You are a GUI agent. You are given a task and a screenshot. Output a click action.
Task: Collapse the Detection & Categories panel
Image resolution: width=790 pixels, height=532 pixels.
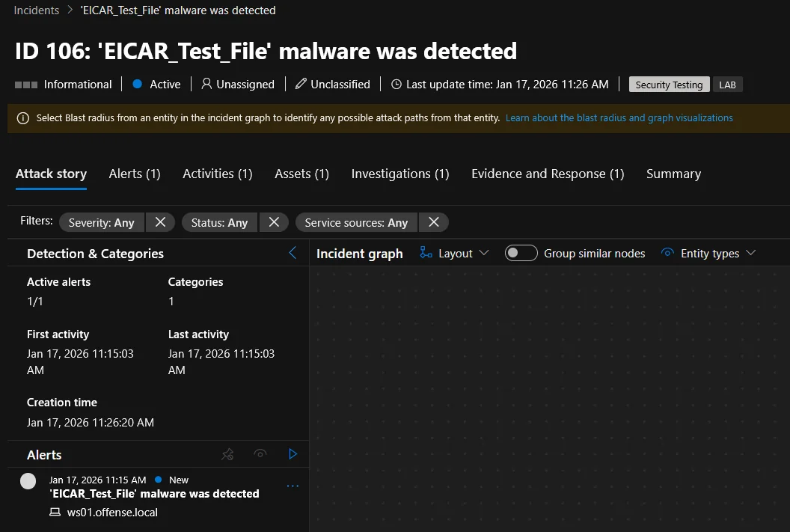[293, 253]
